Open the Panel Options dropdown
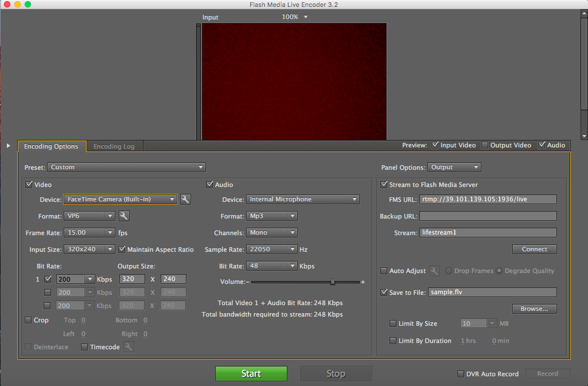The width and height of the screenshot is (588, 386). [x=454, y=167]
